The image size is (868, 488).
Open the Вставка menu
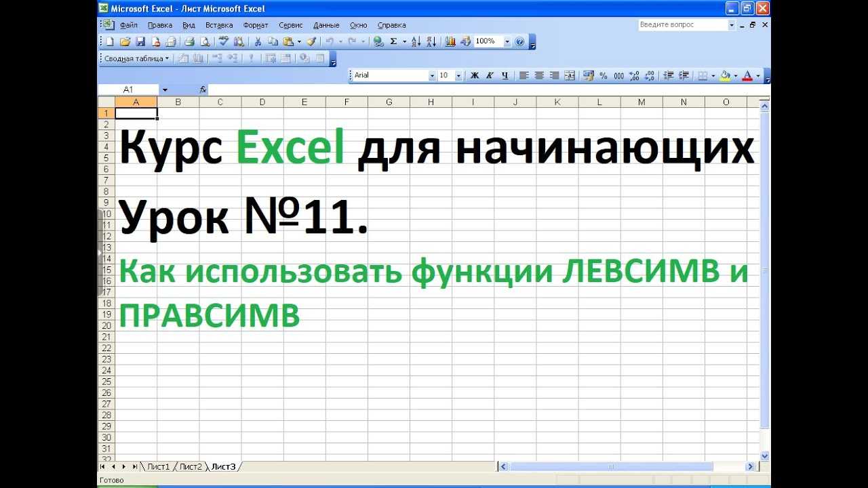(x=219, y=25)
